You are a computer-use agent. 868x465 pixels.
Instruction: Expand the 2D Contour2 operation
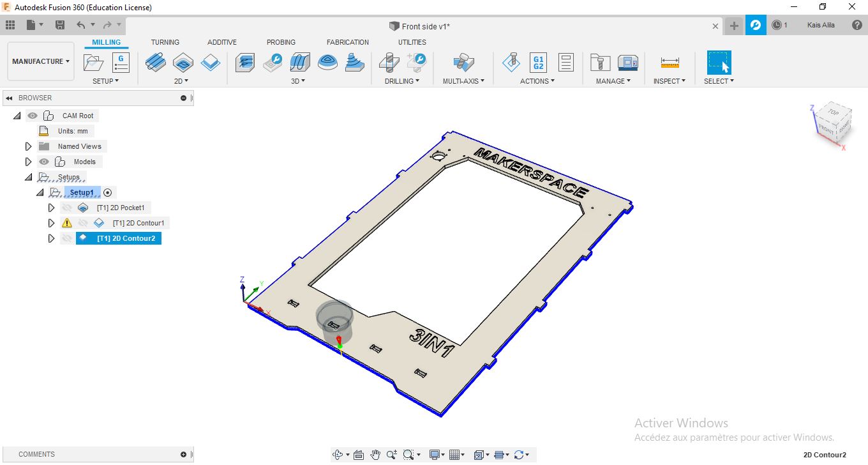tap(52, 238)
